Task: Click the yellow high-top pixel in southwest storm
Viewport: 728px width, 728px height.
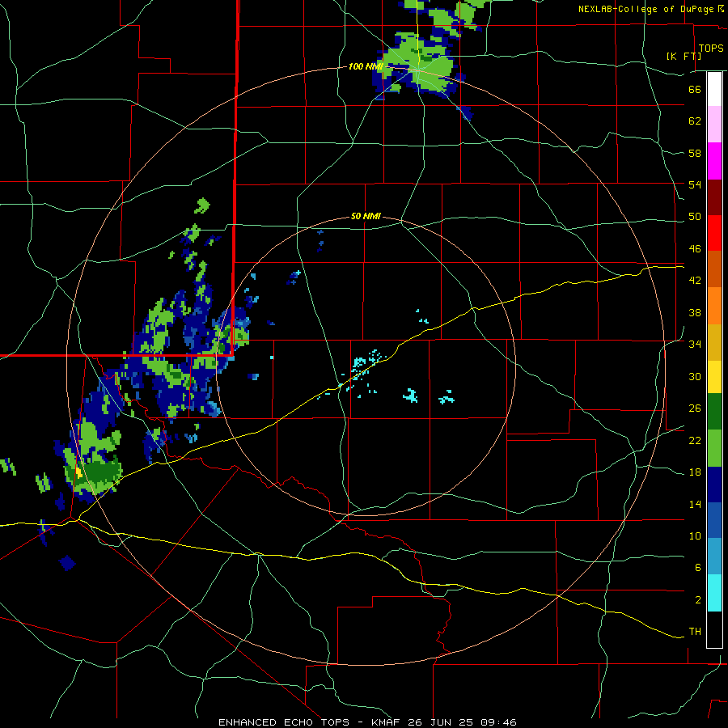Action: point(79,472)
